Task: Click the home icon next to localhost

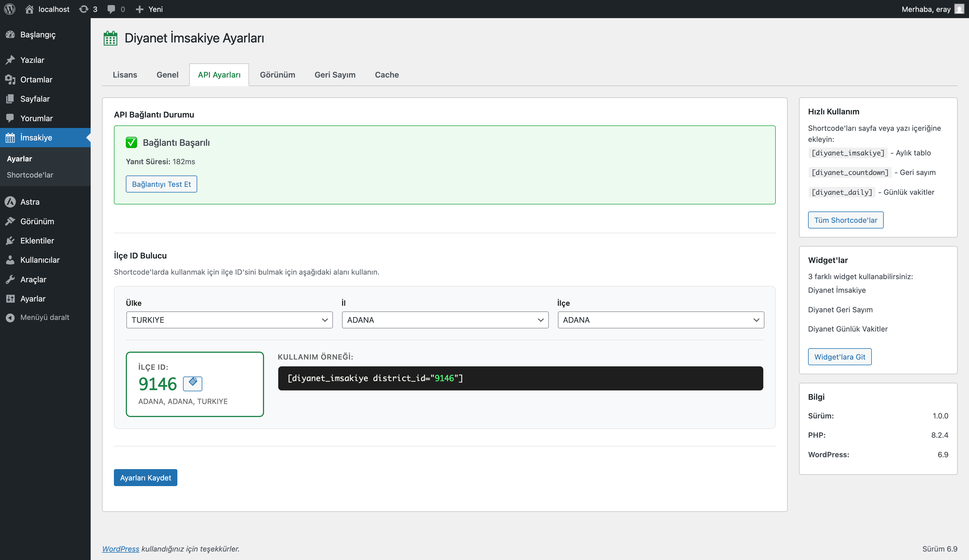Action: [x=29, y=9]
